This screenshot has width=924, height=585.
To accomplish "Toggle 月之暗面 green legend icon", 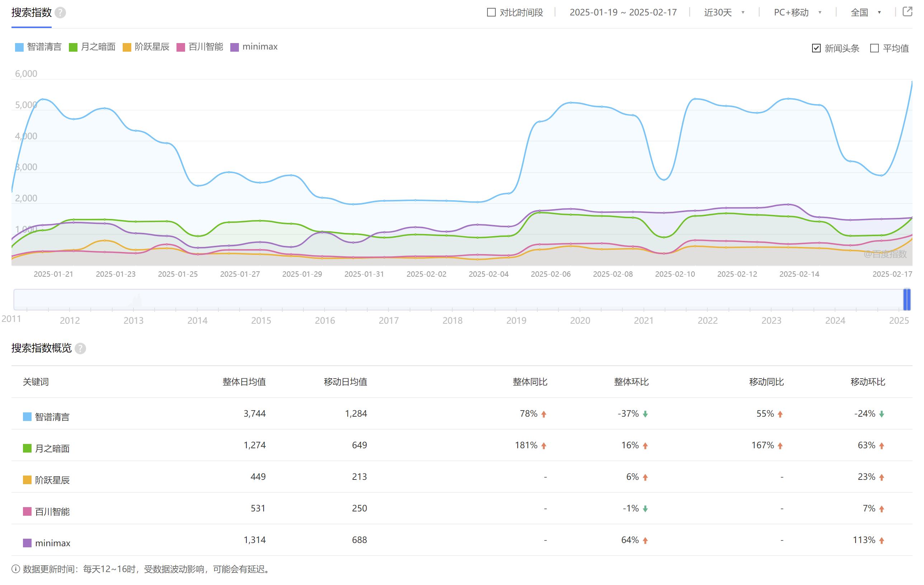I will coord(73,47).
